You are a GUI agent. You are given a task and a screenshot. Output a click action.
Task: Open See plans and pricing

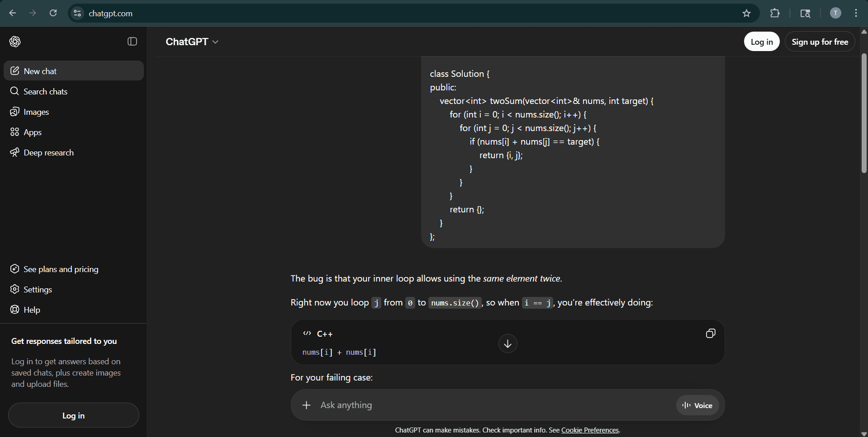click(74, 269)
